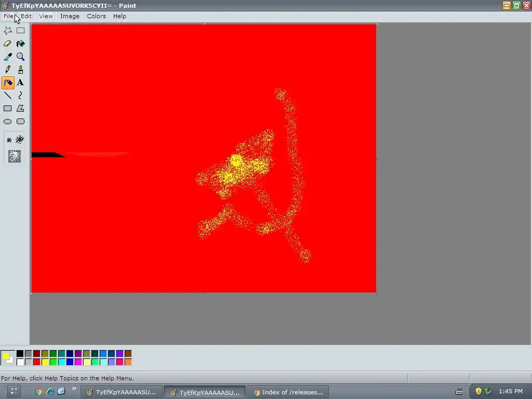Select the navy blue palette swatch
Viewport: 532px width, 399px height.
(x=70, y=354)
